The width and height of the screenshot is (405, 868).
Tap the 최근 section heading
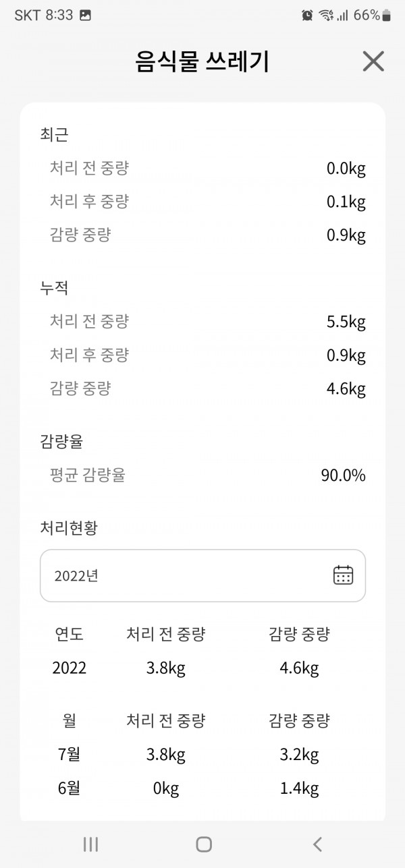click(x=54, y=134)
